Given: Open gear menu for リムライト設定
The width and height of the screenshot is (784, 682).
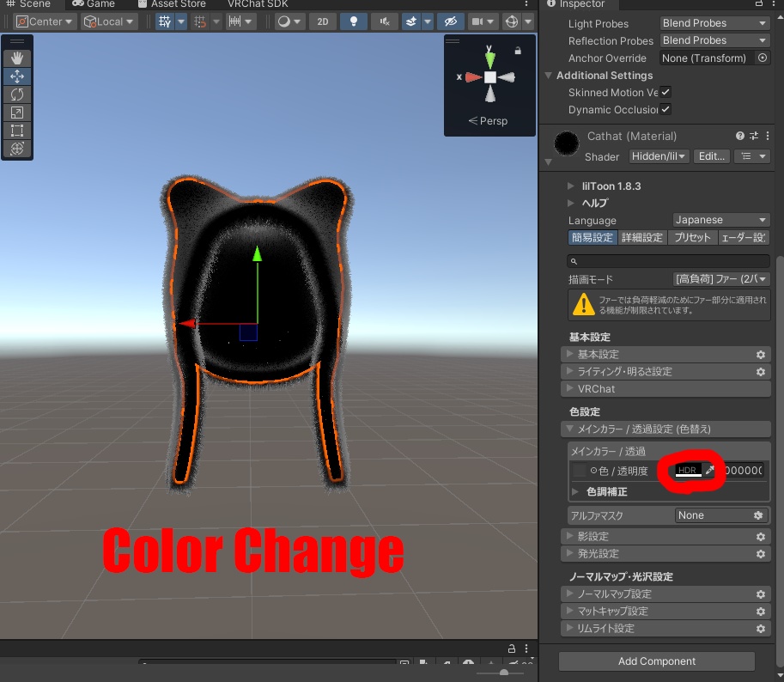Looking at the screenshot, I should tap(761, 629).
